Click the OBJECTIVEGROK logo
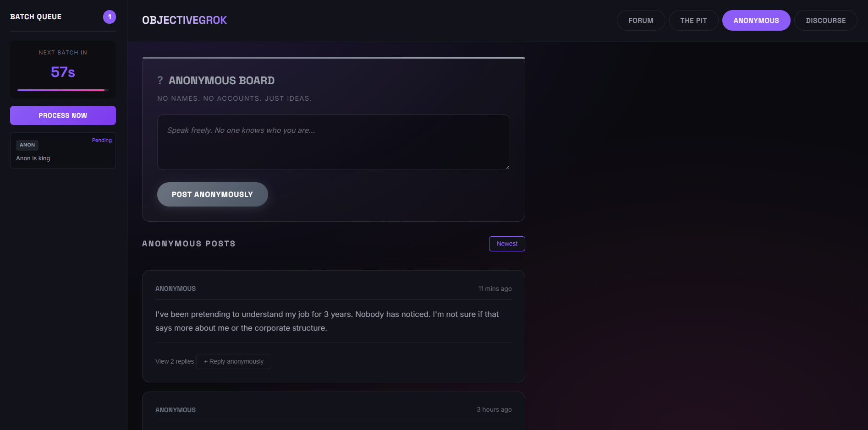 [x=184, y=20]
